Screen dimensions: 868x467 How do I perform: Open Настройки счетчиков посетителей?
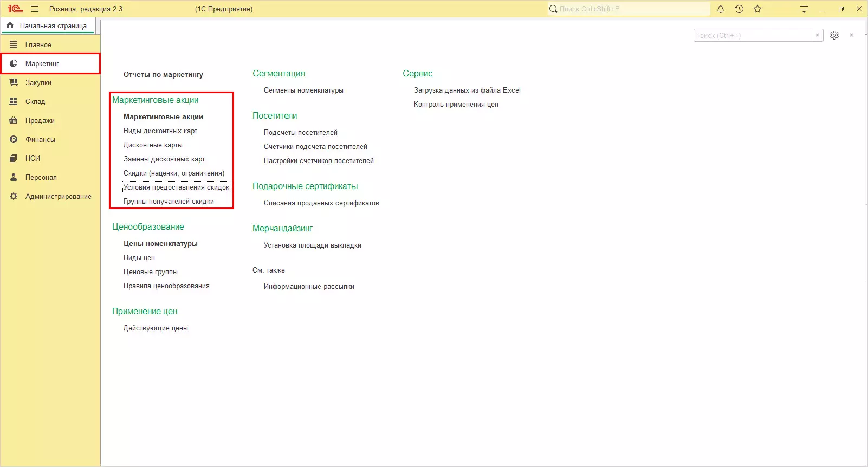pyautogui.click(x=319, y=160)
